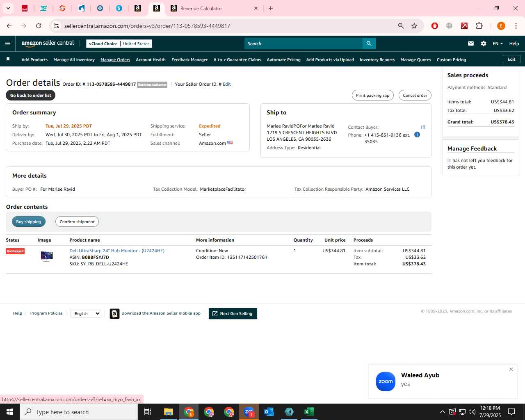
Task: Click into the Seller Central search field
Action: point(303,43)
